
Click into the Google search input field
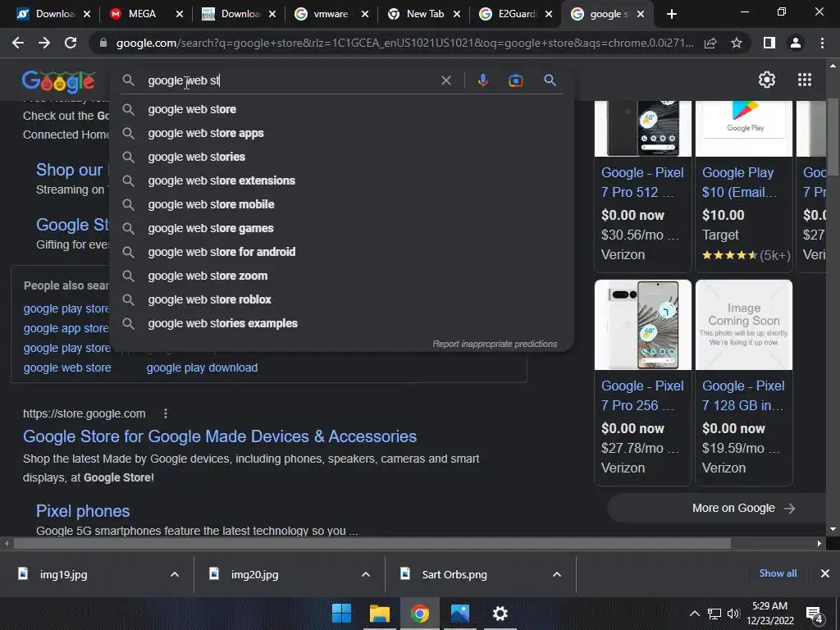(290, 80)
